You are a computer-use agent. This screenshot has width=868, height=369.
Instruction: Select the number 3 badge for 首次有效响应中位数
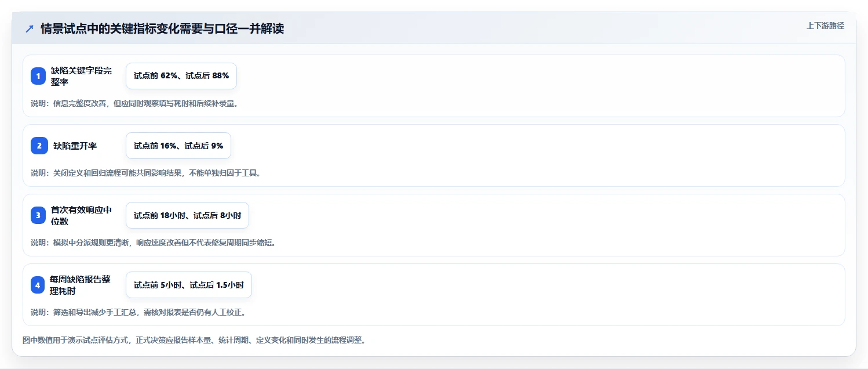point(38,215)
